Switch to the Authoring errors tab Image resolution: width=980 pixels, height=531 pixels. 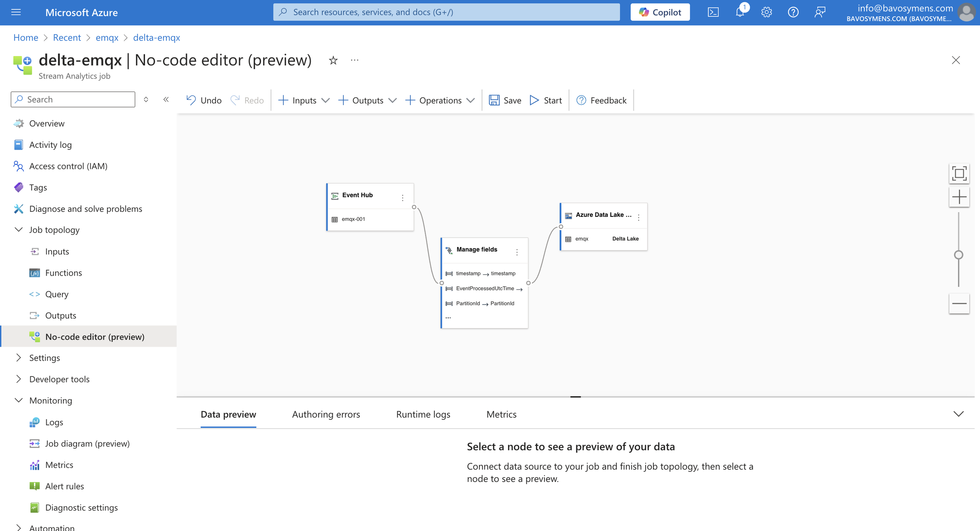point(326,414)
